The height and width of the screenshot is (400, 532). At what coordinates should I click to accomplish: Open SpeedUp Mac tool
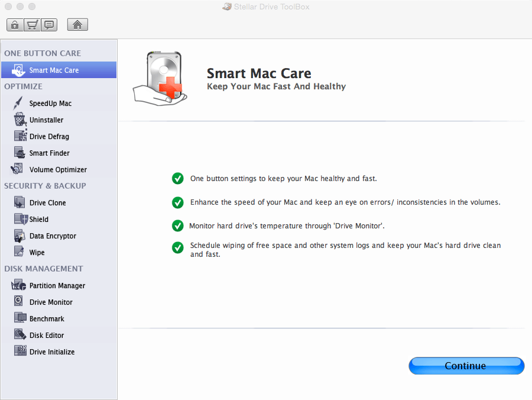pyautogui.click(x=50, y=103)
